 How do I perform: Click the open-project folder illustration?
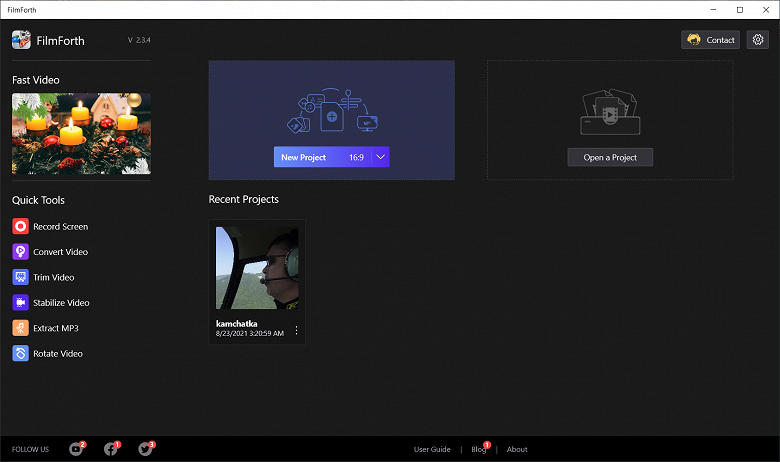point(610,112)
